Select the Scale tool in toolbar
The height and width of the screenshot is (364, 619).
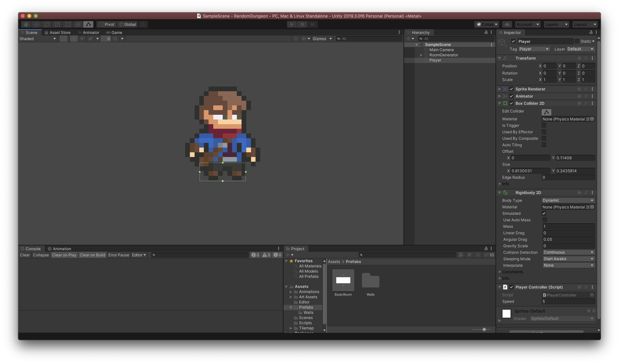point(57,24)
